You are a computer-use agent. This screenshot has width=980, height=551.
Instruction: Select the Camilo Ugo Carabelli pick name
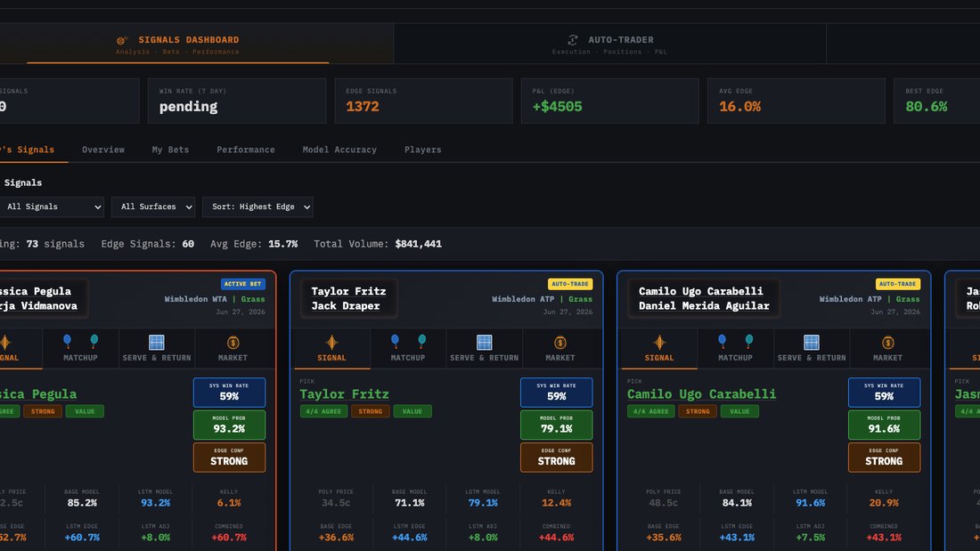pos(701,394)
